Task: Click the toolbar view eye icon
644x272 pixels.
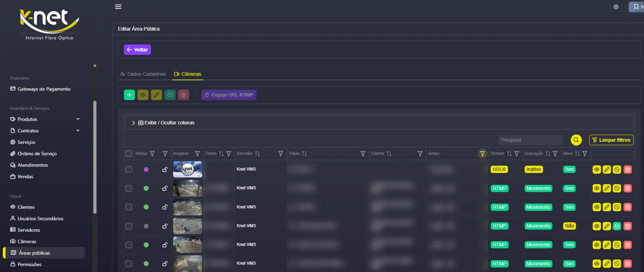Action: 143,94
